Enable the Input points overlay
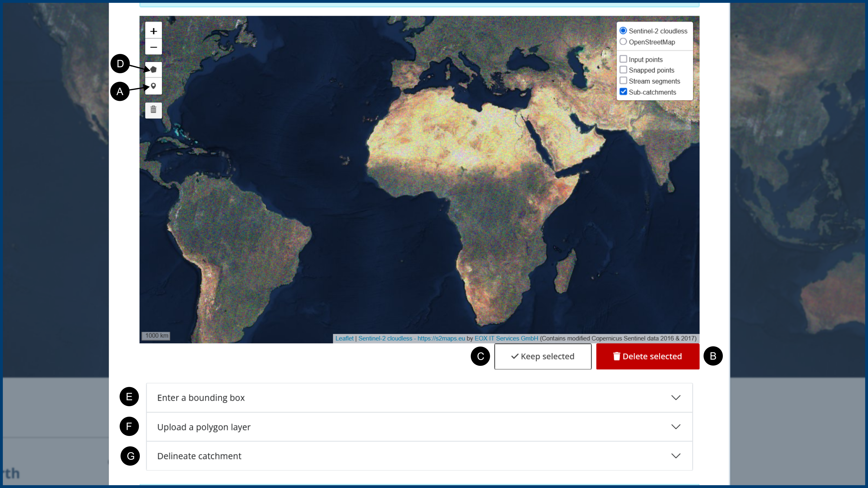 623,59
